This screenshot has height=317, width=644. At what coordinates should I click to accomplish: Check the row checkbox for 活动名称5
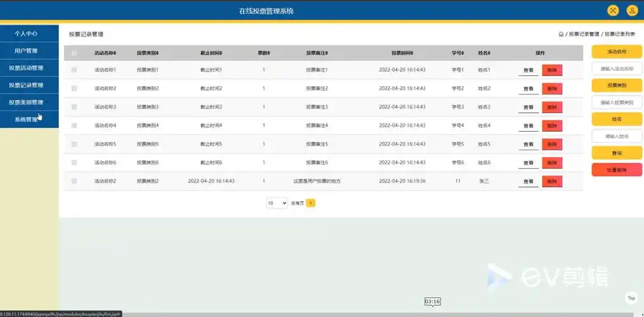(74, 144)
